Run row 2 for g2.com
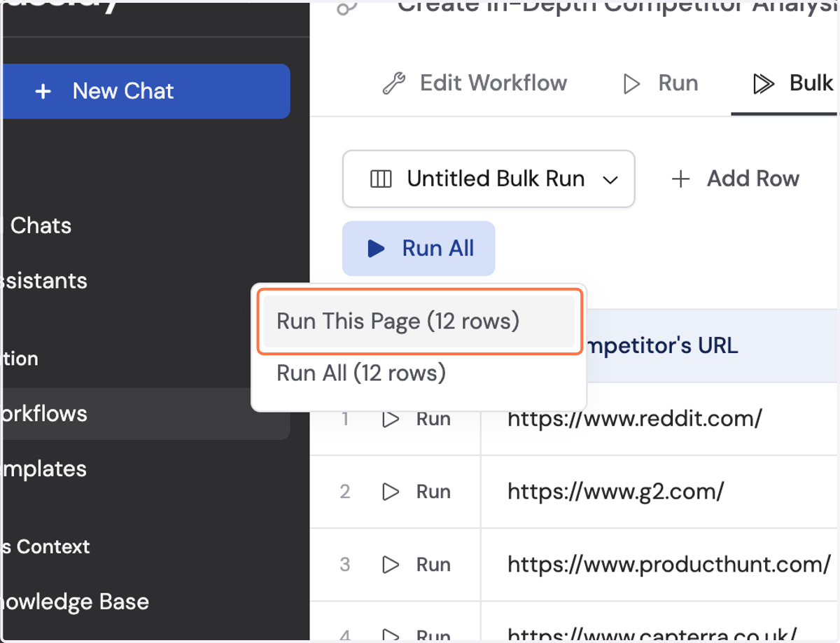The width and height of the screenshot is (840, 643). coord(416,492)
